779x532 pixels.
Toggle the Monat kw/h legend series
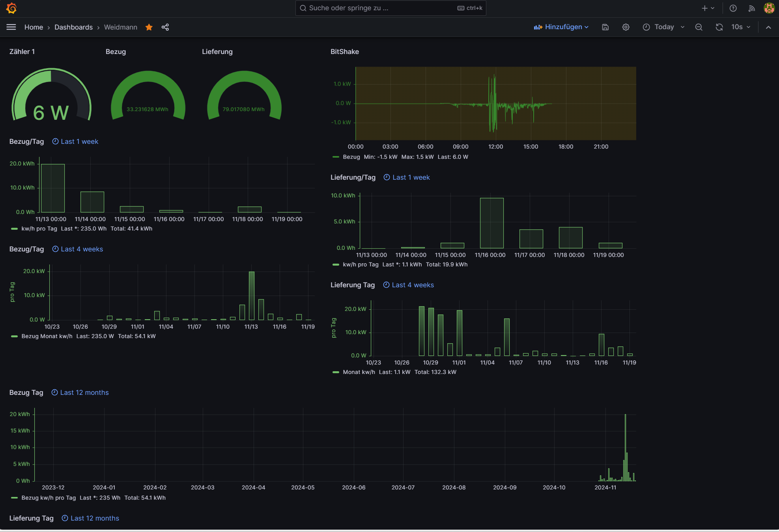(359, 372)
